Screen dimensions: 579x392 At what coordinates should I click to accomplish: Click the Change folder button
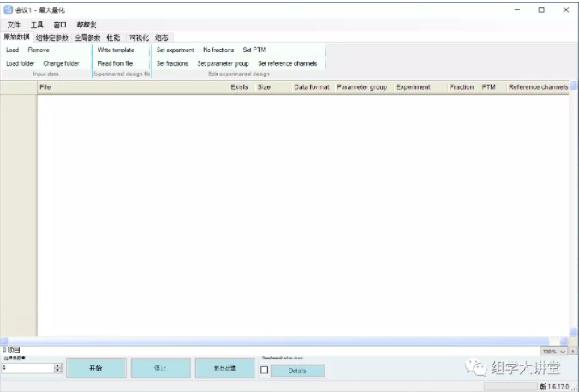tap(61, 63)
